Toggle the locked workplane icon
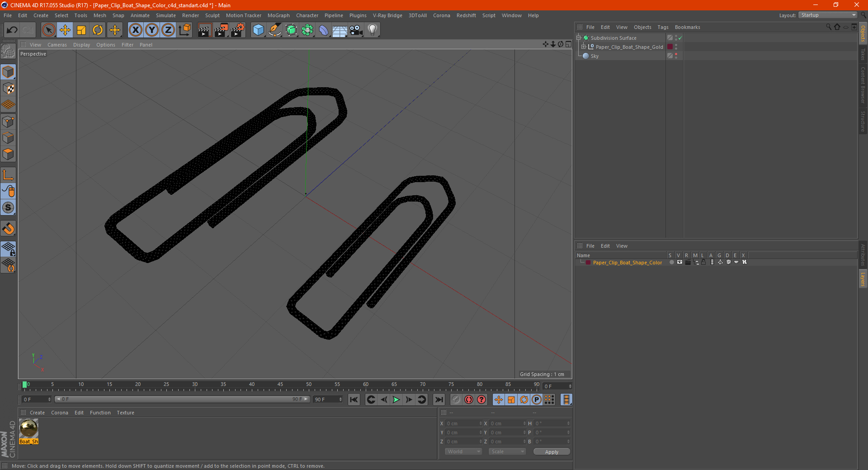Viewport: 868px width, 470px height. (x=8, y=249)
